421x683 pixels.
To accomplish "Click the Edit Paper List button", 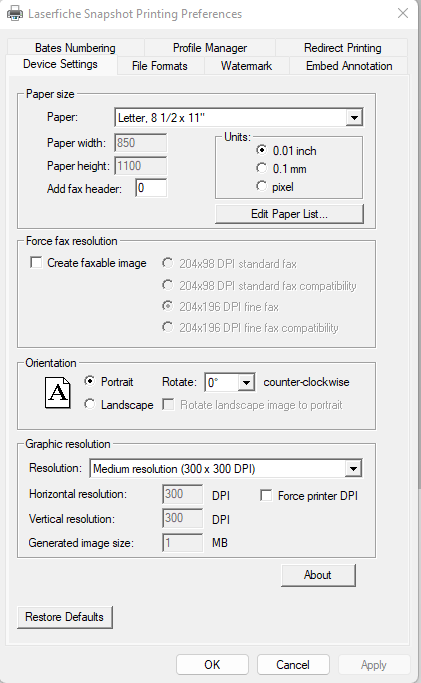I will tap(289, 214).
